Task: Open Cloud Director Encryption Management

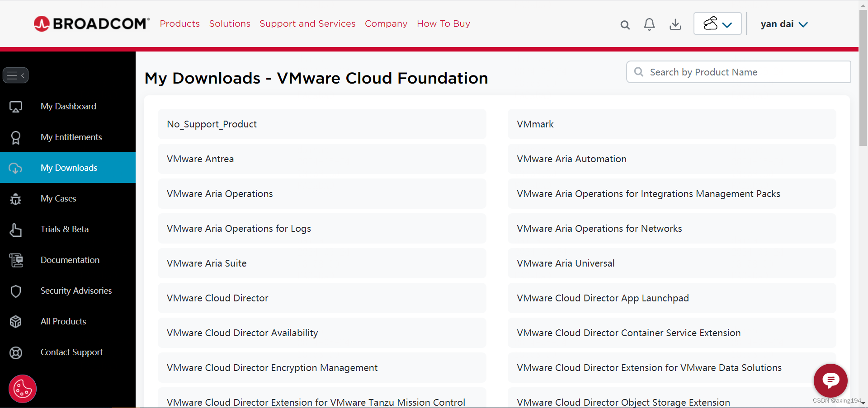Action: coord(322,368)
